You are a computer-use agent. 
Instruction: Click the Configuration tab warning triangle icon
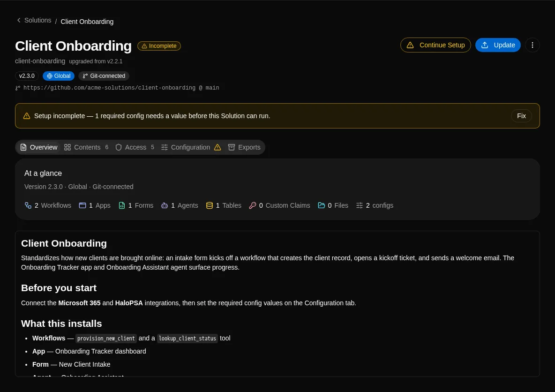point(217,147)
